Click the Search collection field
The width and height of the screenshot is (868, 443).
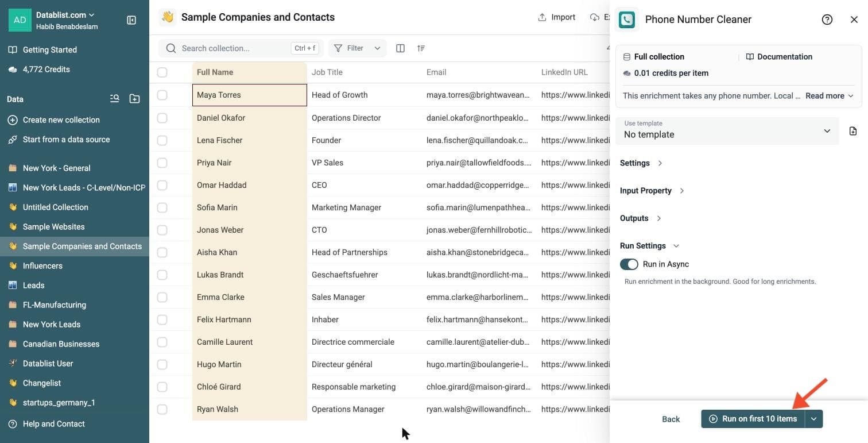(x=241, y=48)
